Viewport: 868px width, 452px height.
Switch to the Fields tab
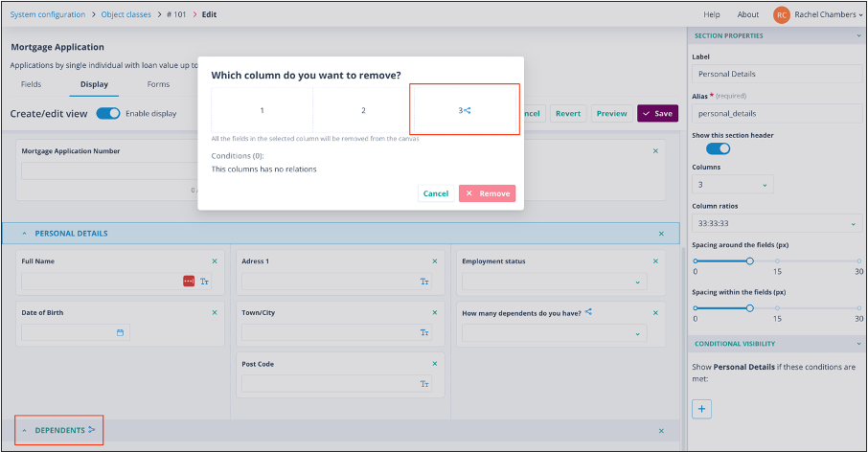[31, 84]
